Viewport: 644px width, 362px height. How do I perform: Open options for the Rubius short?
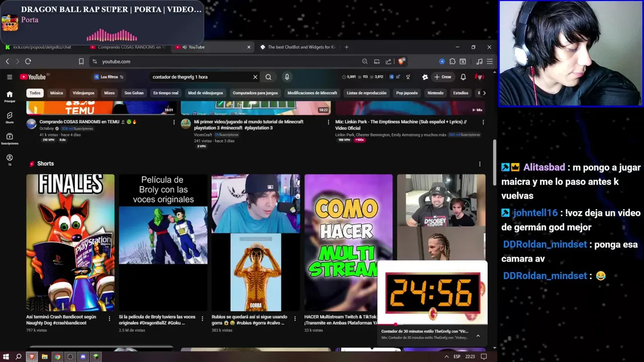[295, 318]
